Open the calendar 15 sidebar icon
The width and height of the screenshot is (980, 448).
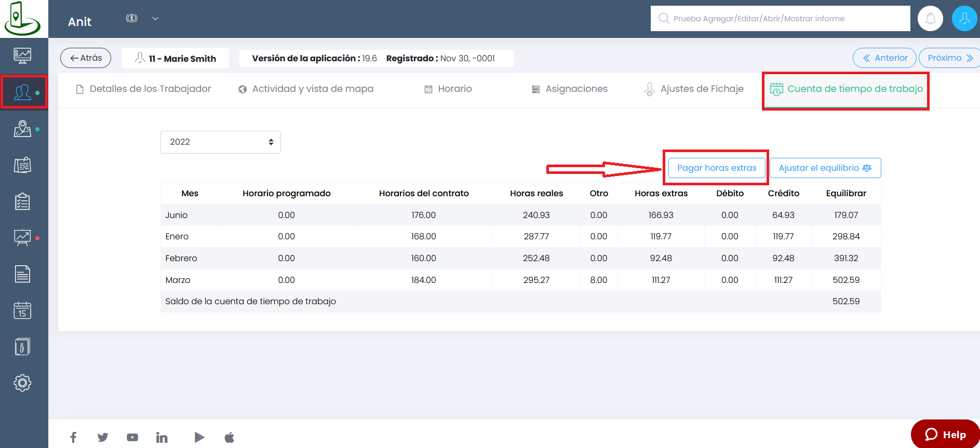(x=22, y=310)
